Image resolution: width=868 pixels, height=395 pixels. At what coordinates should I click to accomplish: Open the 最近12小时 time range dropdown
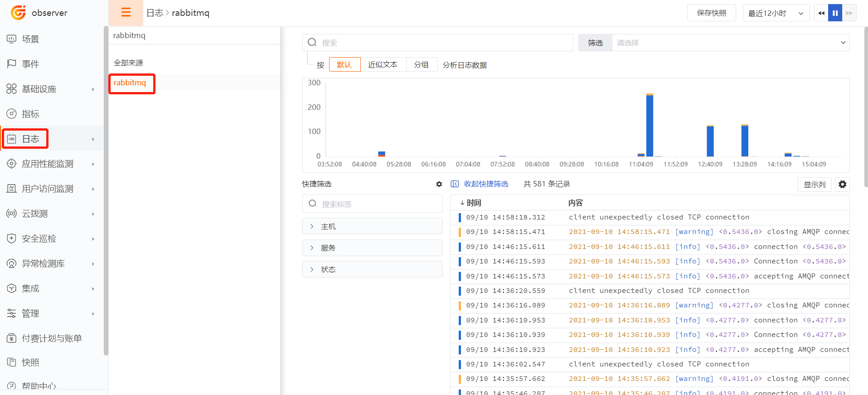point(776,13)
